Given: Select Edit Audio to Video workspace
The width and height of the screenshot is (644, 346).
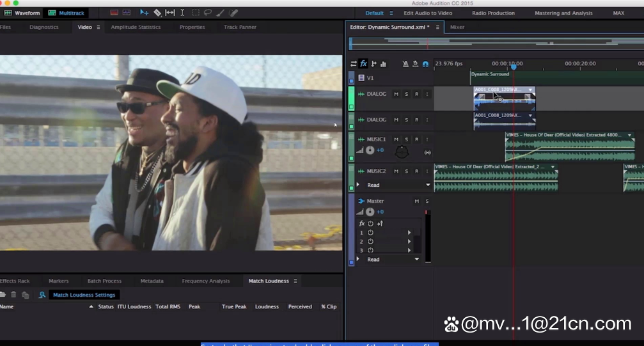Looking at the screenshot, I should (428, 13).
